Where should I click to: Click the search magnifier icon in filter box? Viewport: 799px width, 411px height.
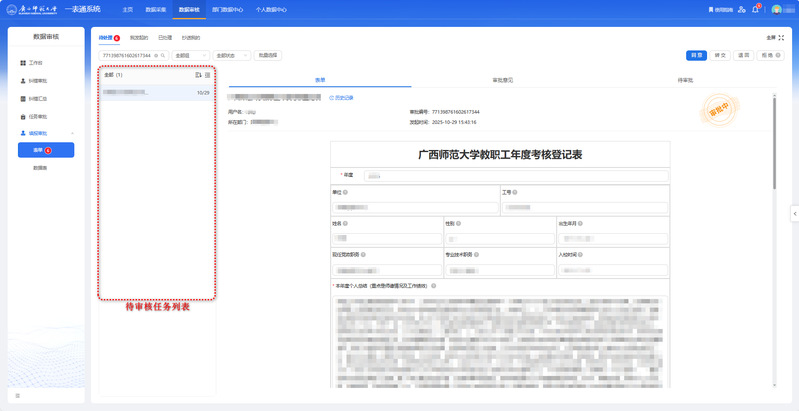pyautogui.click(x=163, y=56)
